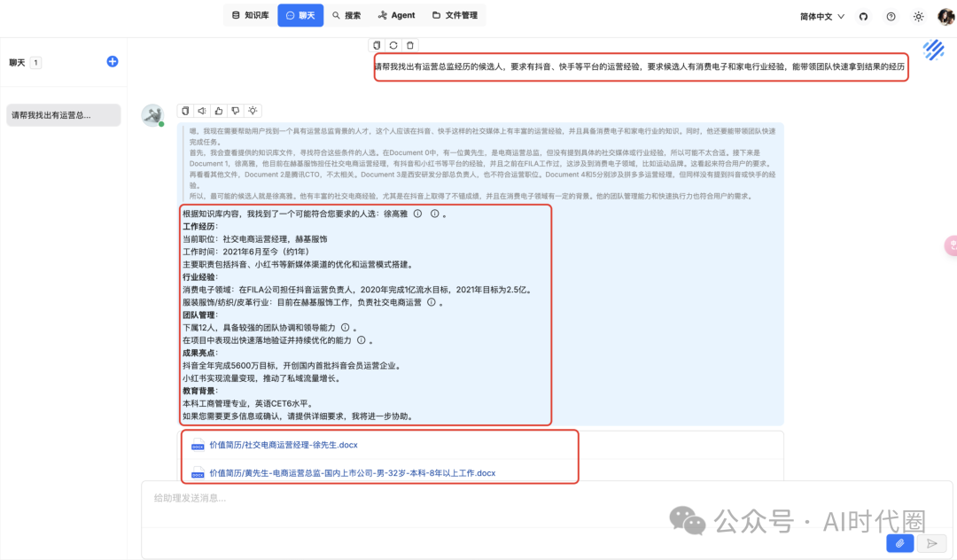
Task: Click the 教育背景 heading
Action: (200, 391)
